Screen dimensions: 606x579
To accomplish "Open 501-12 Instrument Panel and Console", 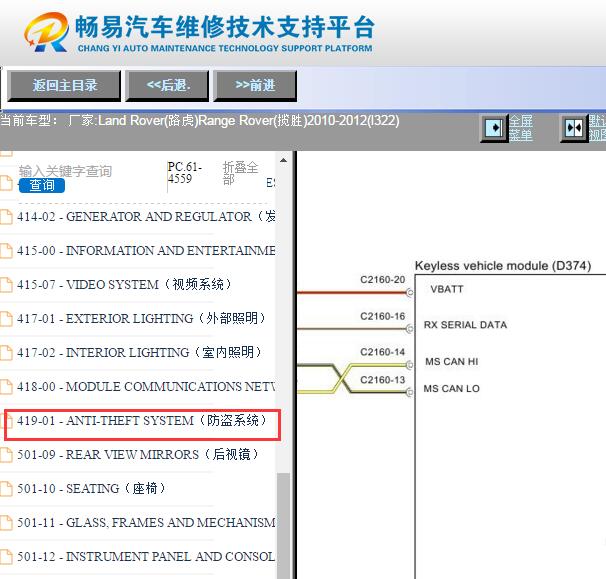I will (x=146, y=557).
